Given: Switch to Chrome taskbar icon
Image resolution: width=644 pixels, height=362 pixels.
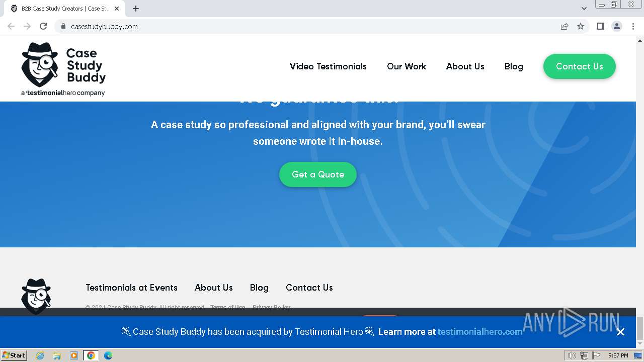Looking at the screenshot, I should pyautogui.click(x=91, y=355).
